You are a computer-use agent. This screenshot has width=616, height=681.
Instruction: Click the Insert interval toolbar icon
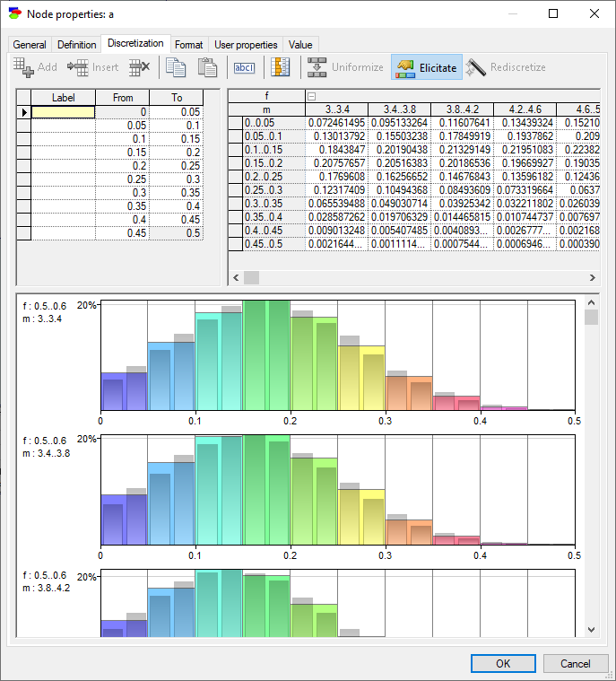coord(78,67)
